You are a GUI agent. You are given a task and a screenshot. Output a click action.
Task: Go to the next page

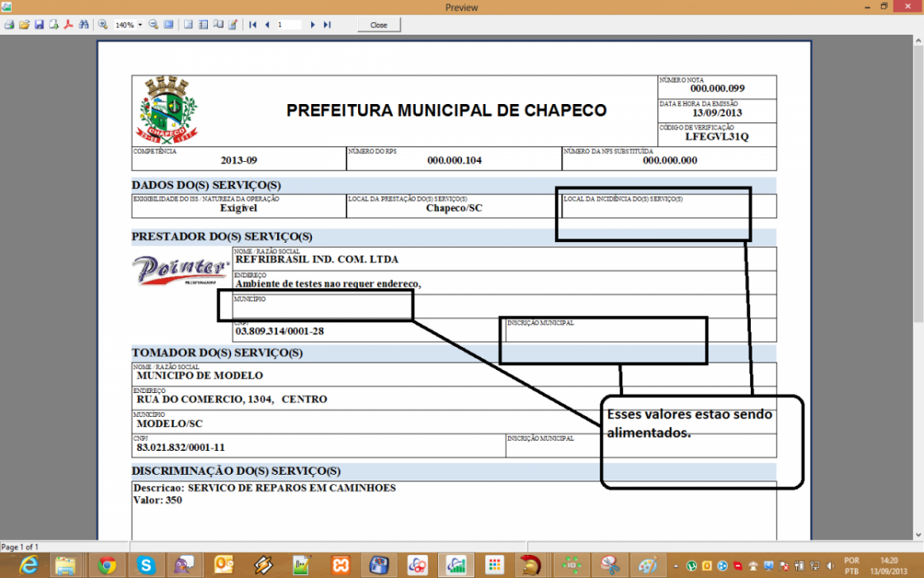coord(313,25)
